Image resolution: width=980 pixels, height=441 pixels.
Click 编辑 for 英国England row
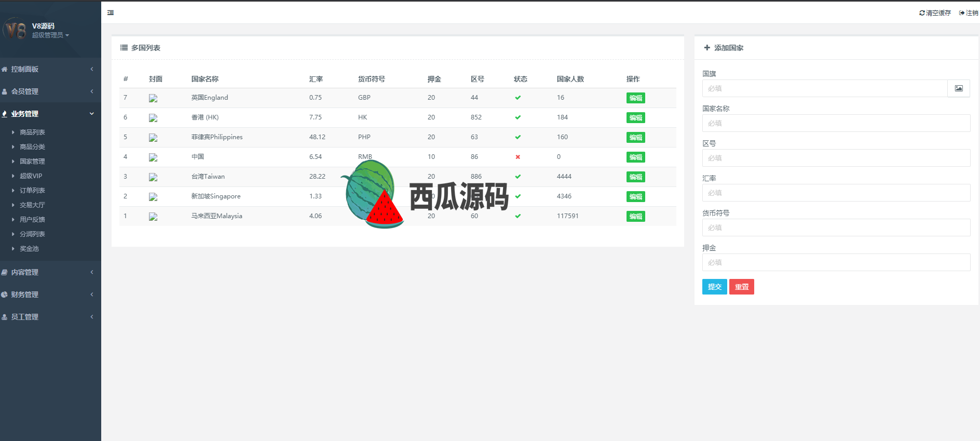pyautogui.click(x=635, y=98)
